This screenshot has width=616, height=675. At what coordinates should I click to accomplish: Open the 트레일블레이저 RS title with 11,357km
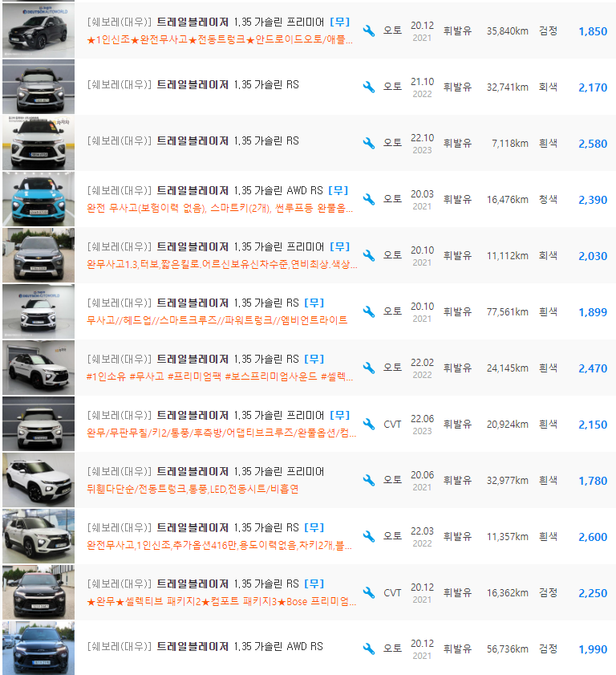pyautogui.click(x=193, y=527)
